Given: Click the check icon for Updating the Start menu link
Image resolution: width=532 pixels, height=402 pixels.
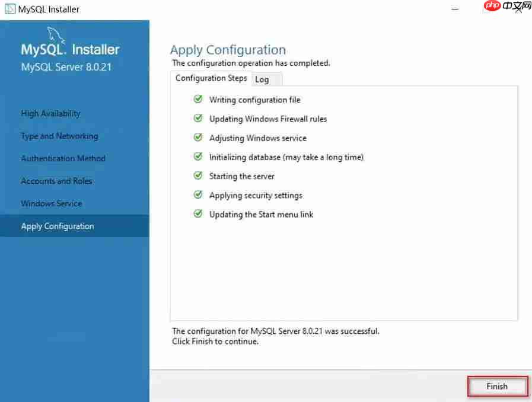Looking at the screenshot, I should point(197,214).
